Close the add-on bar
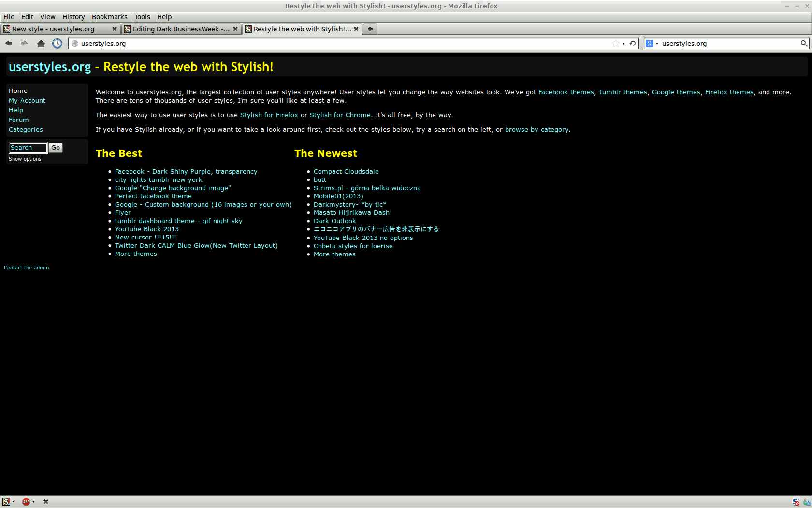This screenshot has width=812, height=508. pos(46,502)
